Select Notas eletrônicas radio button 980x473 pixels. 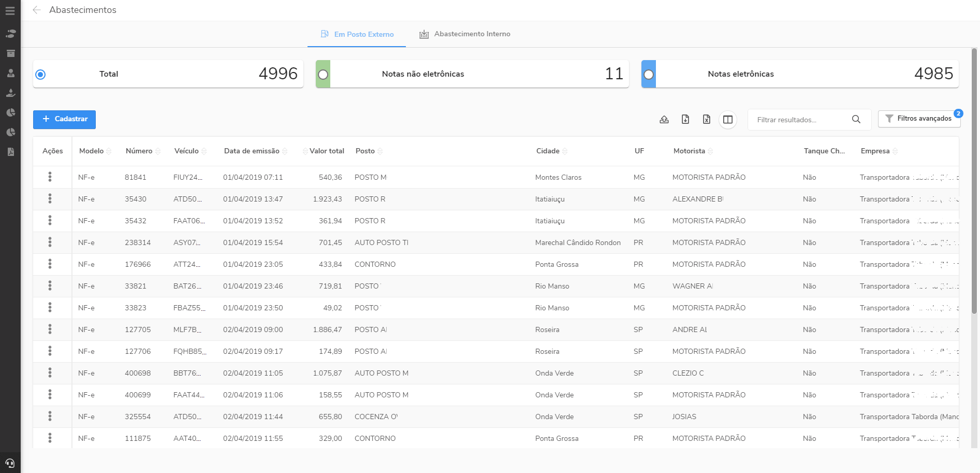point(649,75)
